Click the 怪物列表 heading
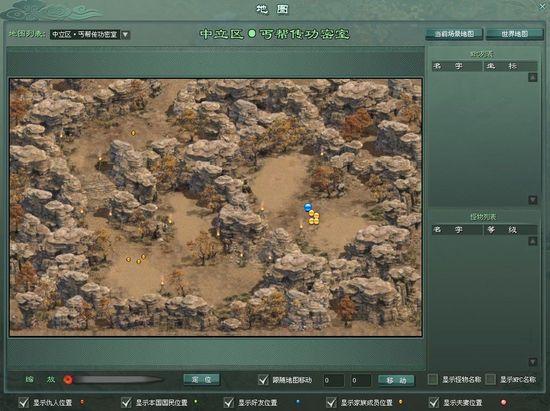Image resolution: width=550 pixels, height=411 pixels. pos(483,217)
